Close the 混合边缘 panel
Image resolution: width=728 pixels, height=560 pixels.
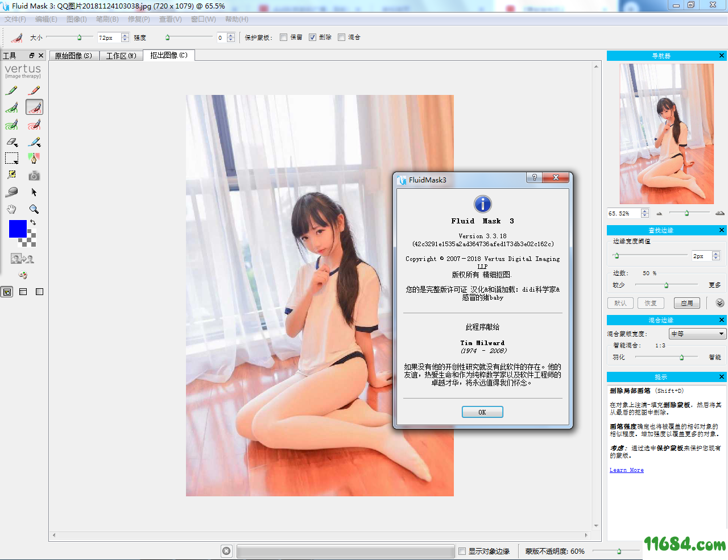pos(722,320)
